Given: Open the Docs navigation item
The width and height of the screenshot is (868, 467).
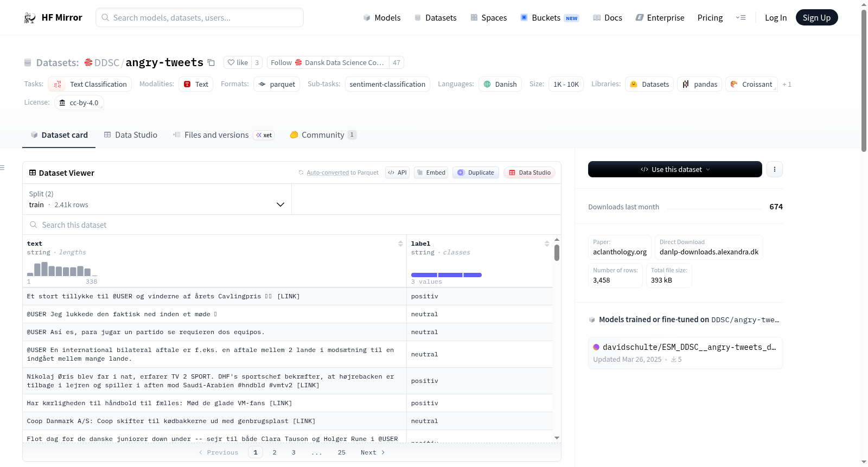Looking at the screenshot, I should 608,18.
